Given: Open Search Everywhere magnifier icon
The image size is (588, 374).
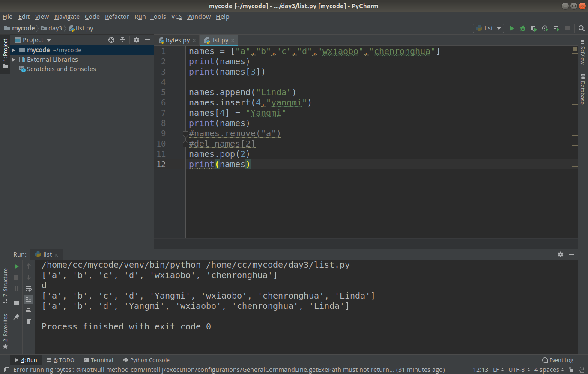Looking at the screenshot, I should coord(582,28).
